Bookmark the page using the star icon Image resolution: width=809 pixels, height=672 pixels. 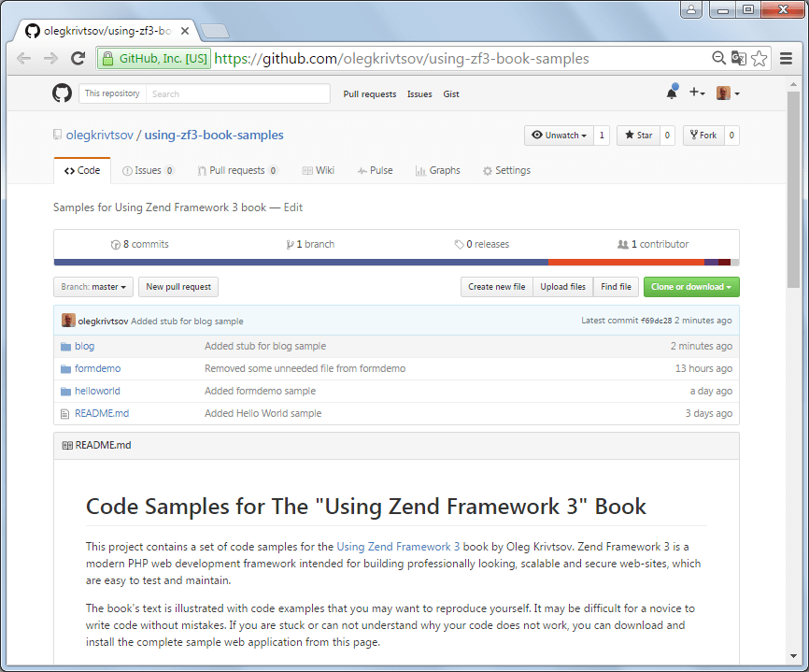tap(759, 58)
